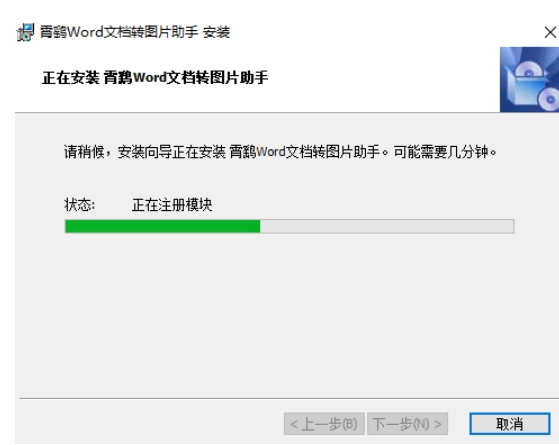Click the separator line above the bottom buttons
Image resolution: width=559 pixels, height=445 pixels.
pyautogui.click(x=289, y=398)
